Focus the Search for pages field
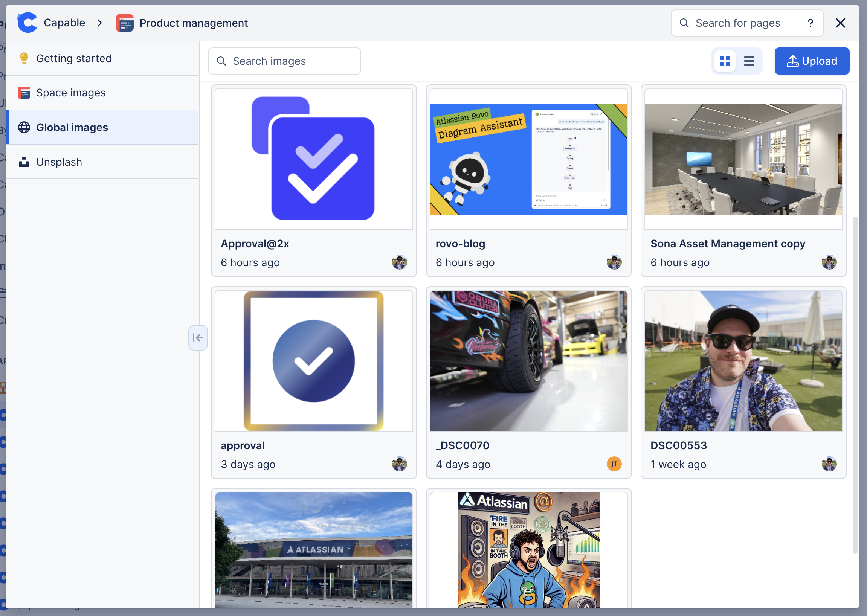 (x=747, y=23)
